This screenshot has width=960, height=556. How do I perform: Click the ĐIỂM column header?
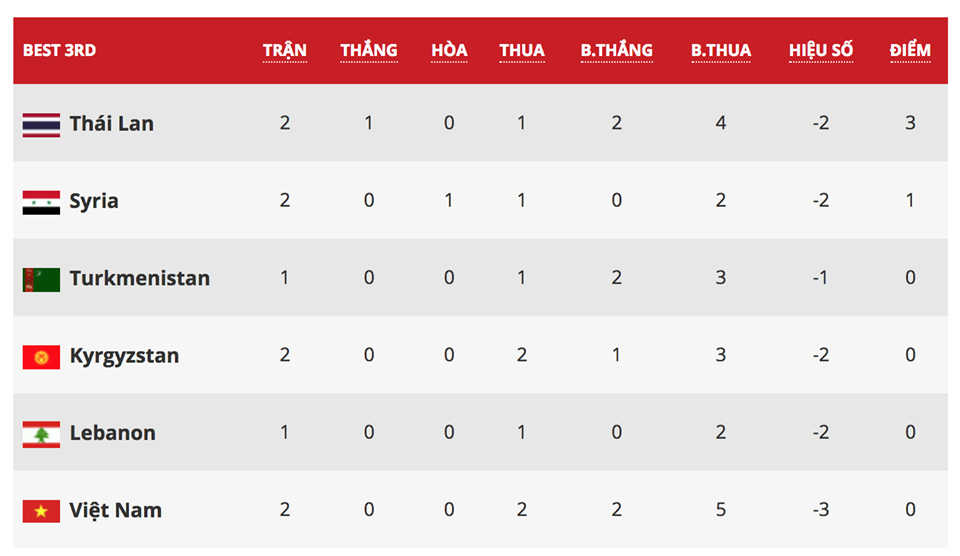pyautogui.click(x=910, y=50)
